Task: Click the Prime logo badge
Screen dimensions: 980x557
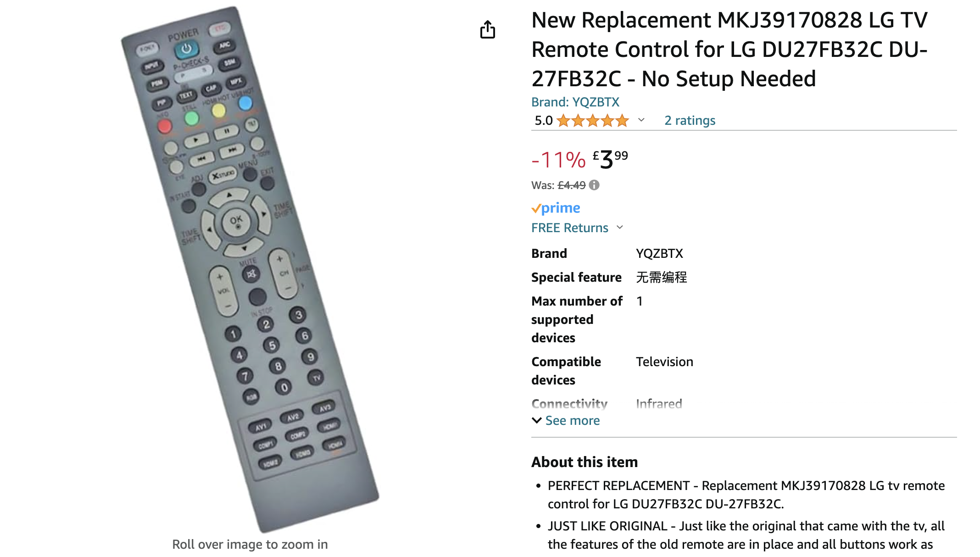Action: coord(556,208)
